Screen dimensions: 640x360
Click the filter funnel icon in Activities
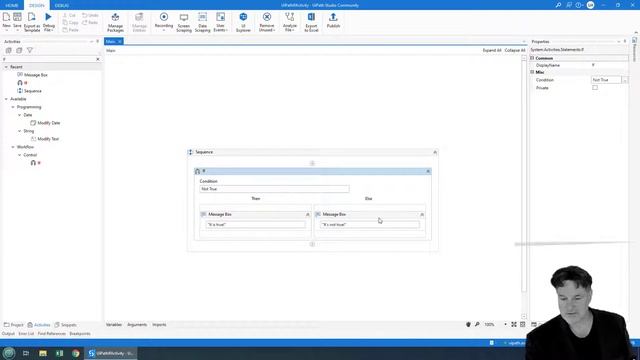30,50
